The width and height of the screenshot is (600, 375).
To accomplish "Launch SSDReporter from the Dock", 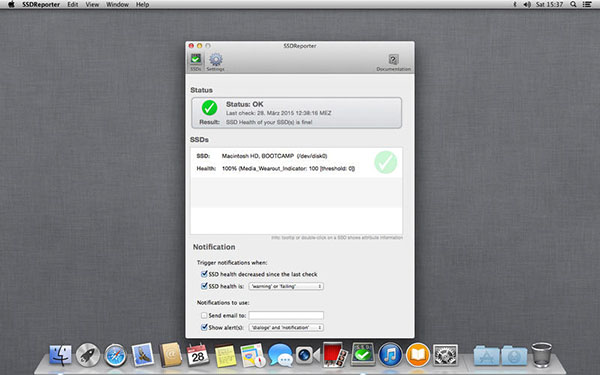I will 362,355.
